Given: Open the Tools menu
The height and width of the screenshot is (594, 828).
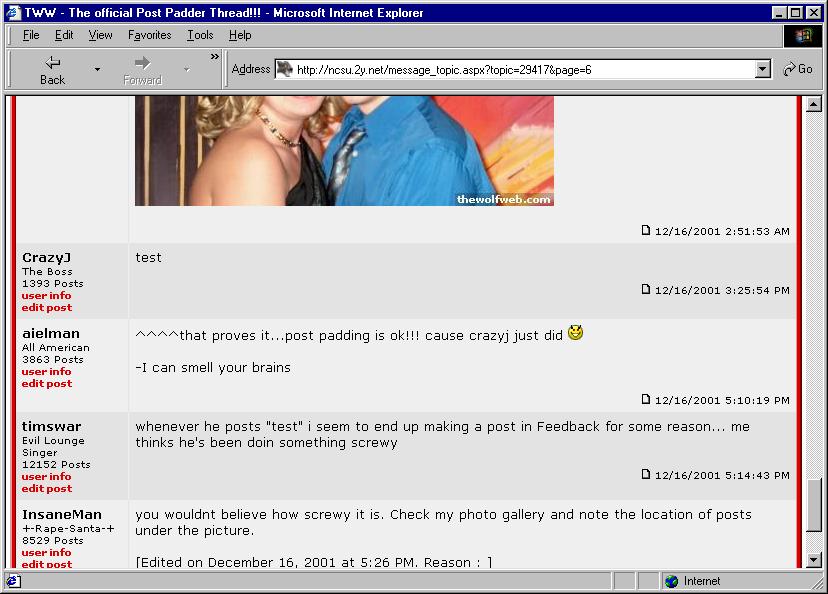Looking at the screenshot, I should click(200, 35).
